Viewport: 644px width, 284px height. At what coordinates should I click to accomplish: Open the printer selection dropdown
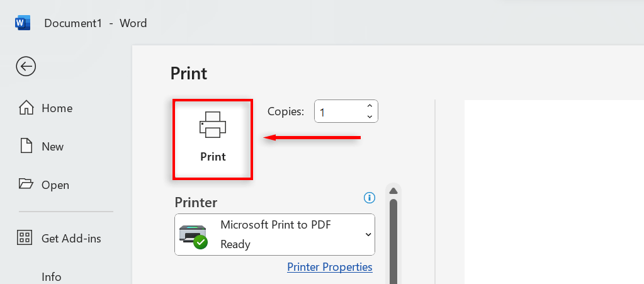tap(368, 235)
